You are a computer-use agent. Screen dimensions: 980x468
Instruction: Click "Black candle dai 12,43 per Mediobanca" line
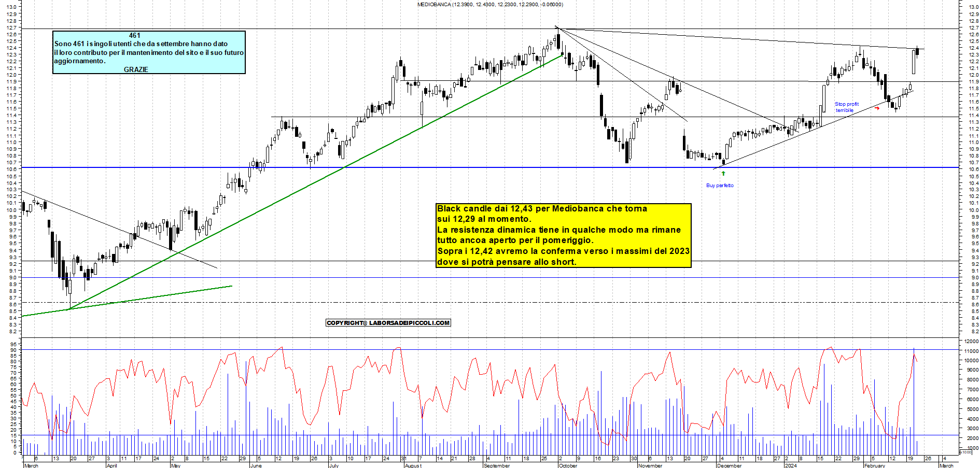(542, 208)
